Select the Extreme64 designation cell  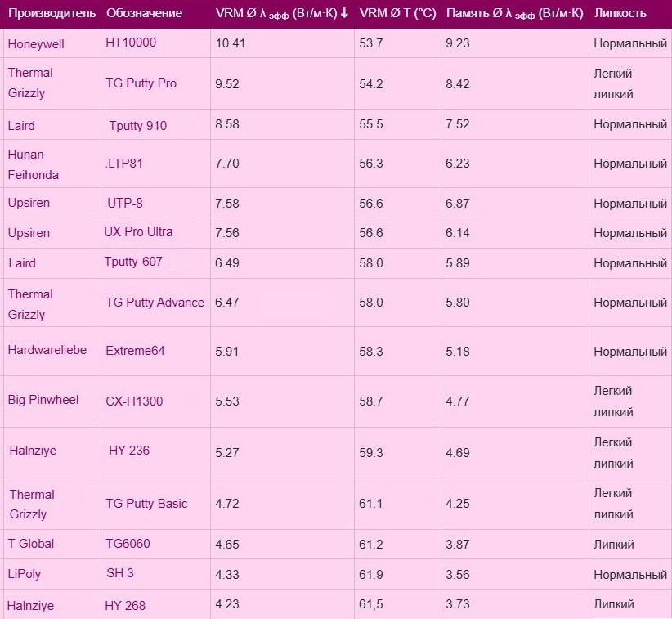tap(135, 351)
